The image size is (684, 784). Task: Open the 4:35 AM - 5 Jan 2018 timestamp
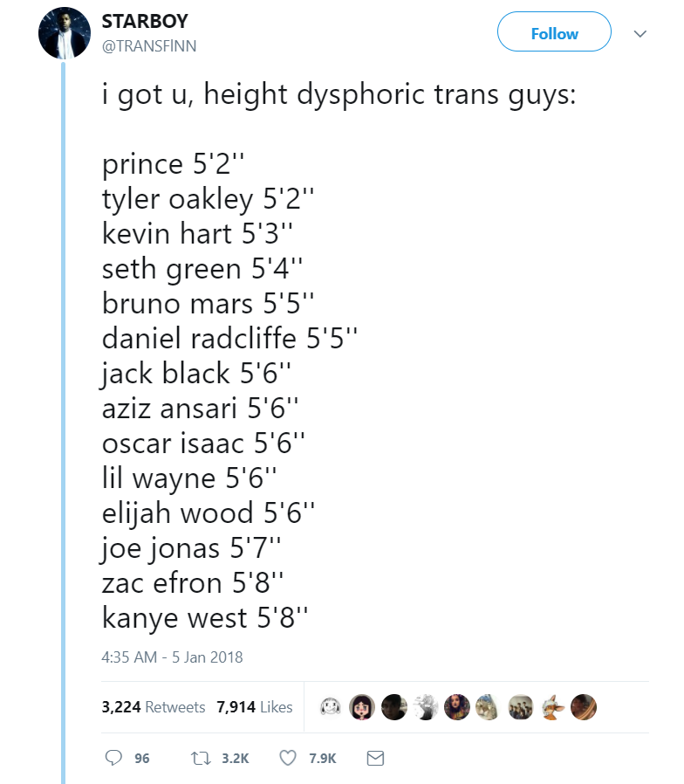pos(172,657)
